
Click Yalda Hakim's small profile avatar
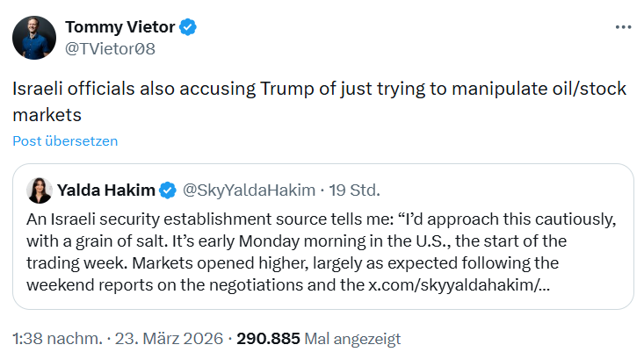pos(41,189)
